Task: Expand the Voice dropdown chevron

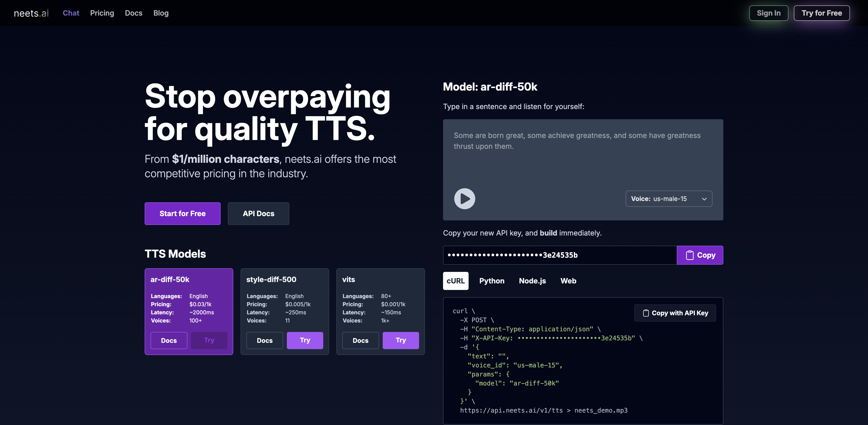Action: click(704, 199)
